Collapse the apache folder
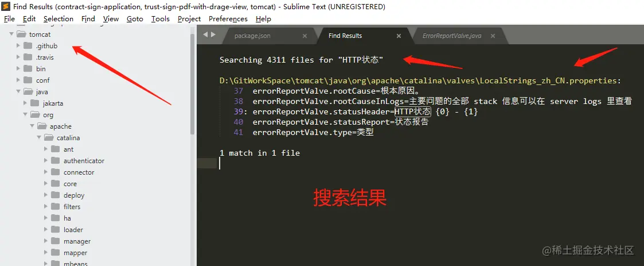The image size is (644, 266). click(x=32, y=126)
